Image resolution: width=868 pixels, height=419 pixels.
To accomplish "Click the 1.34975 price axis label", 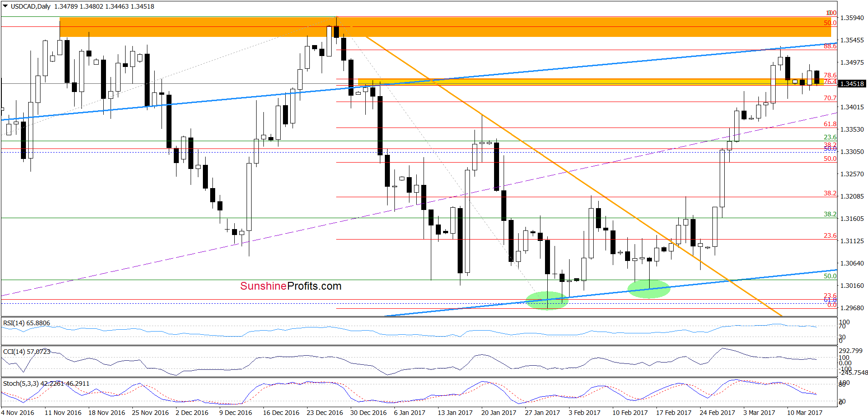I will tap(852, 62).
